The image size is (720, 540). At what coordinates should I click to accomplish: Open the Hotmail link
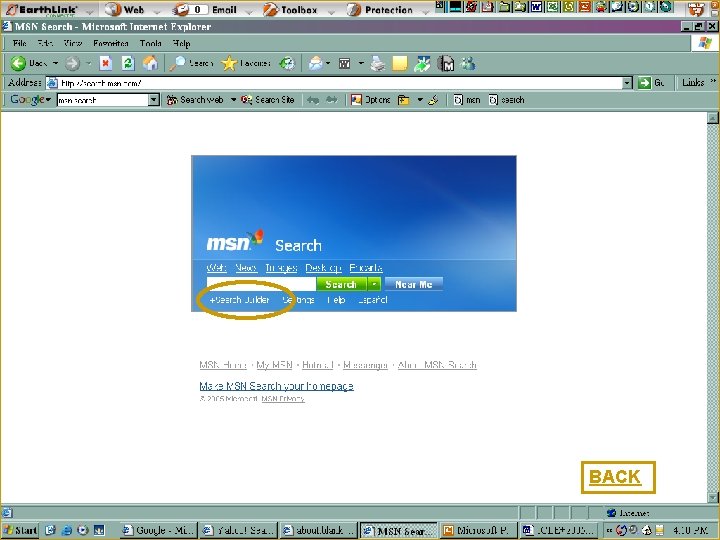click(x=318, y=365)
